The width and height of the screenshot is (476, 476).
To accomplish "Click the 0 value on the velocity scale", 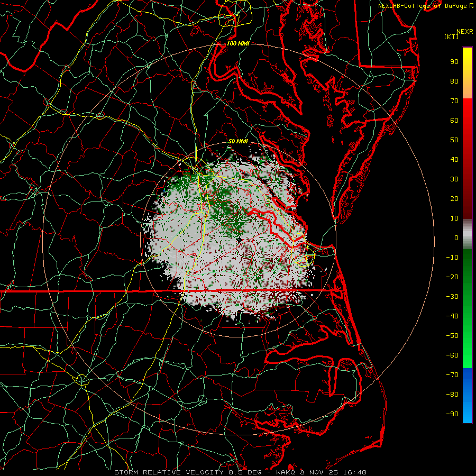I will (x=456, y=238).
